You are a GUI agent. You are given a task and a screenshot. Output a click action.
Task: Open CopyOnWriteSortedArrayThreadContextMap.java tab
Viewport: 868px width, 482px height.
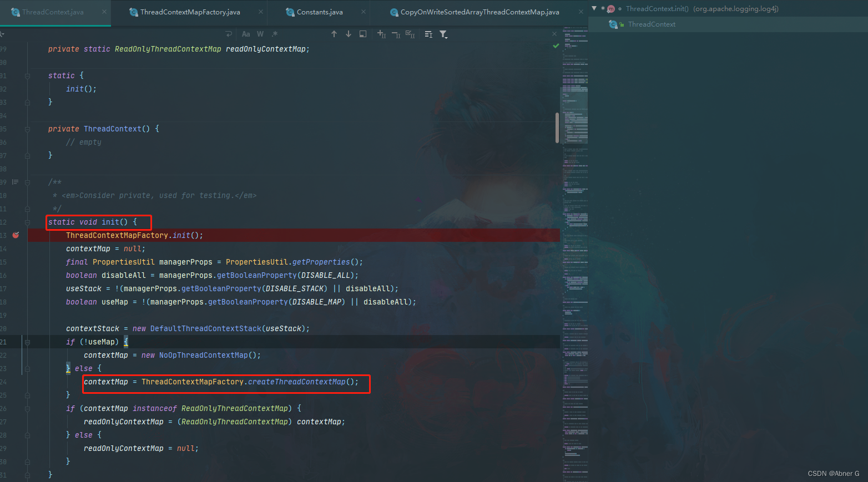click(480, 12)
